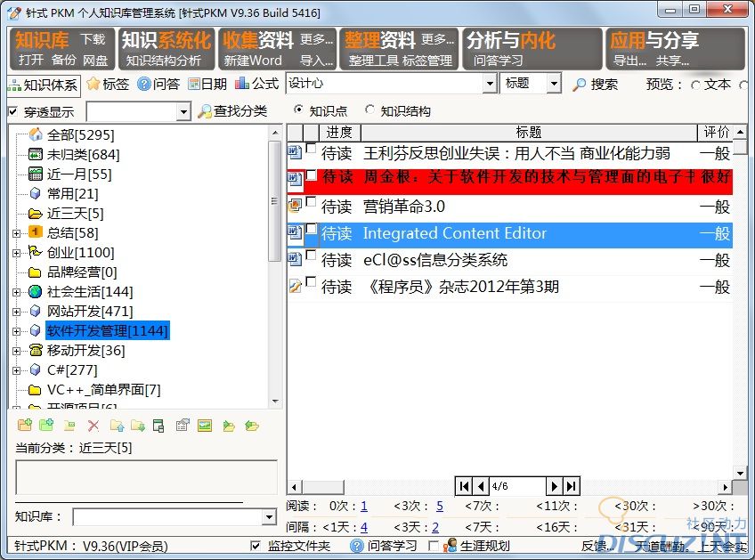Click the 新建Word button

click(252, 61)
